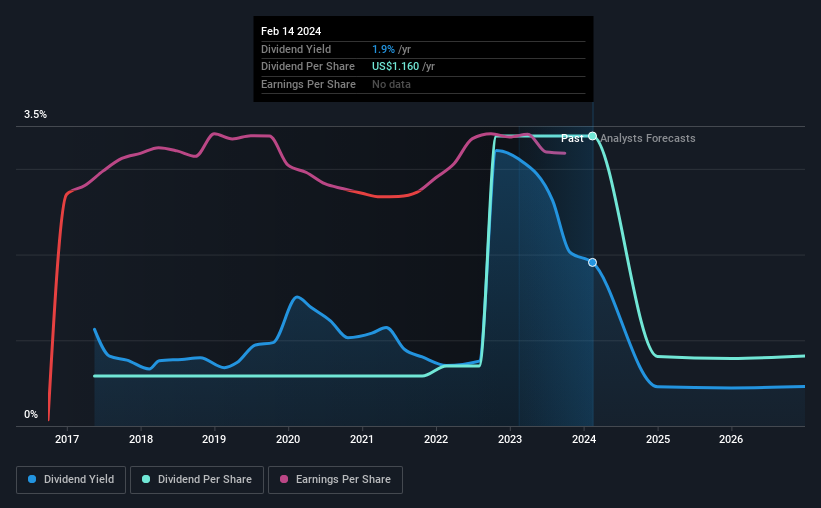Click the 3.5% y-axis label
This screenshot has height=508, width=821.
pyautogui.click(x=35, y=115)
